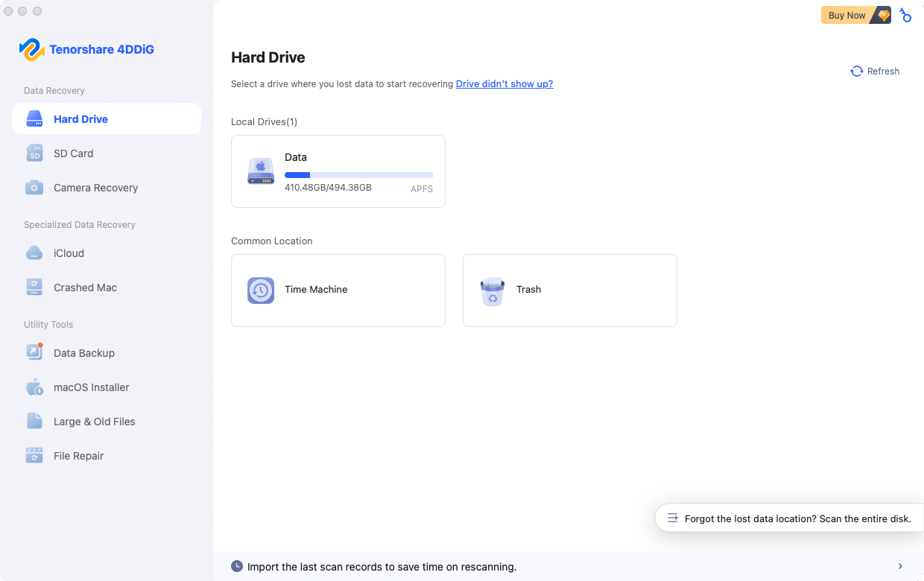Screen dimensions: 924x581
Task: Click the Hard Drive sidebar icon
Action: click(x=35, y=119)
